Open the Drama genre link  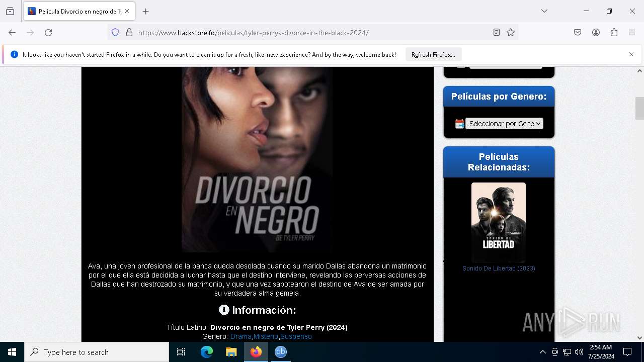(241, 336)
